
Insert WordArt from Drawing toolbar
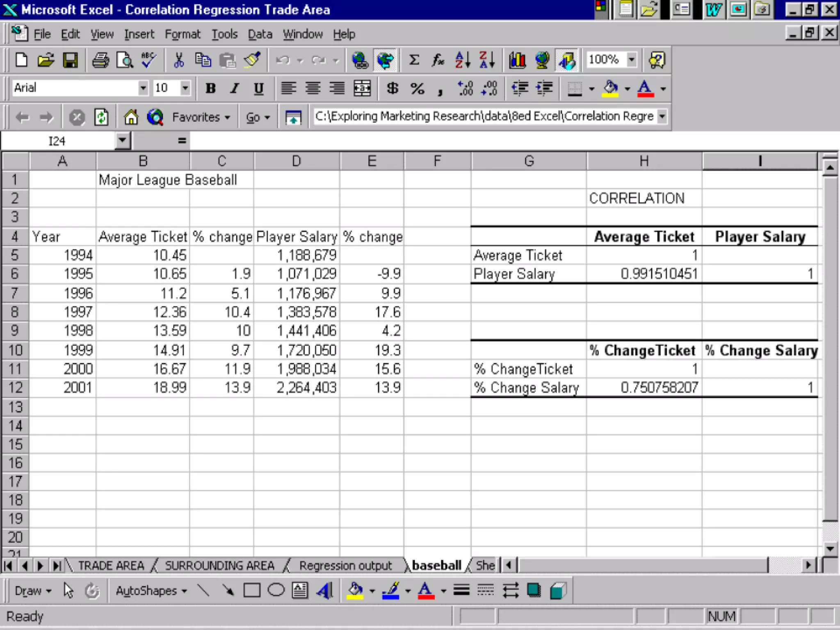(324, 591)
